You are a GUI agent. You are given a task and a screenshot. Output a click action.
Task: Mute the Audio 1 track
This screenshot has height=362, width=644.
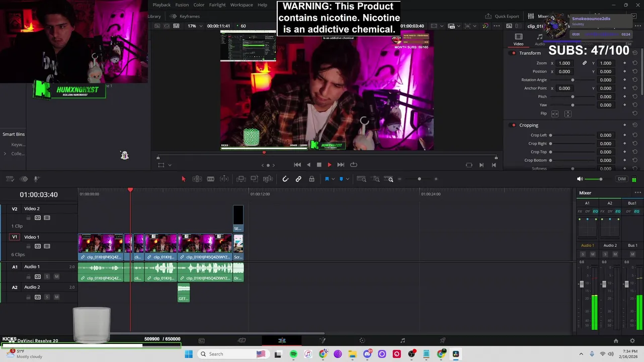point(56,277)
